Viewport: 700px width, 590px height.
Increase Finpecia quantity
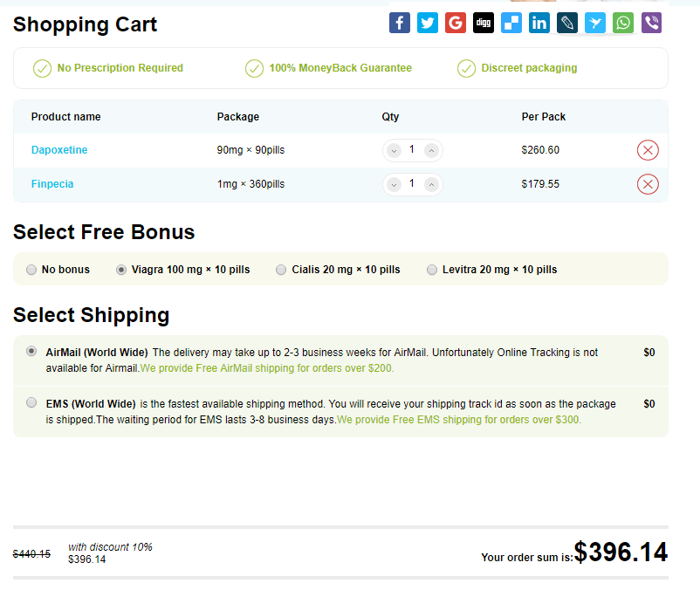click(x=431, y=184)
